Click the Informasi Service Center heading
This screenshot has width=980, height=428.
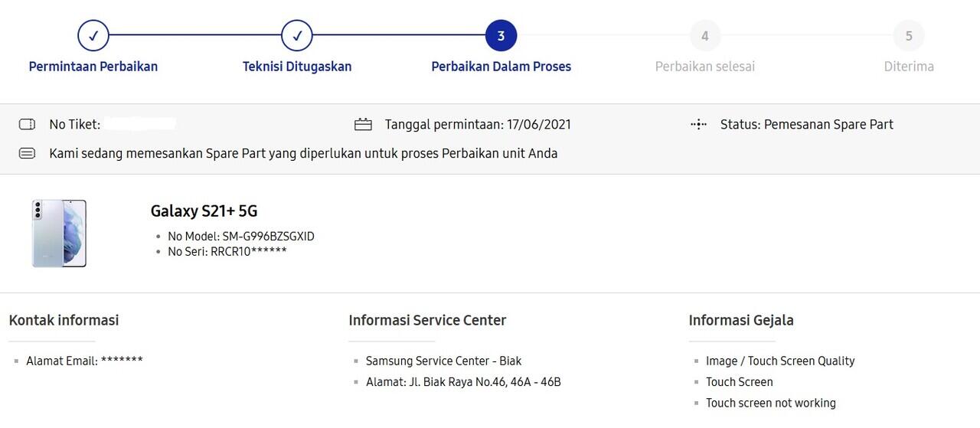[427, 320]
